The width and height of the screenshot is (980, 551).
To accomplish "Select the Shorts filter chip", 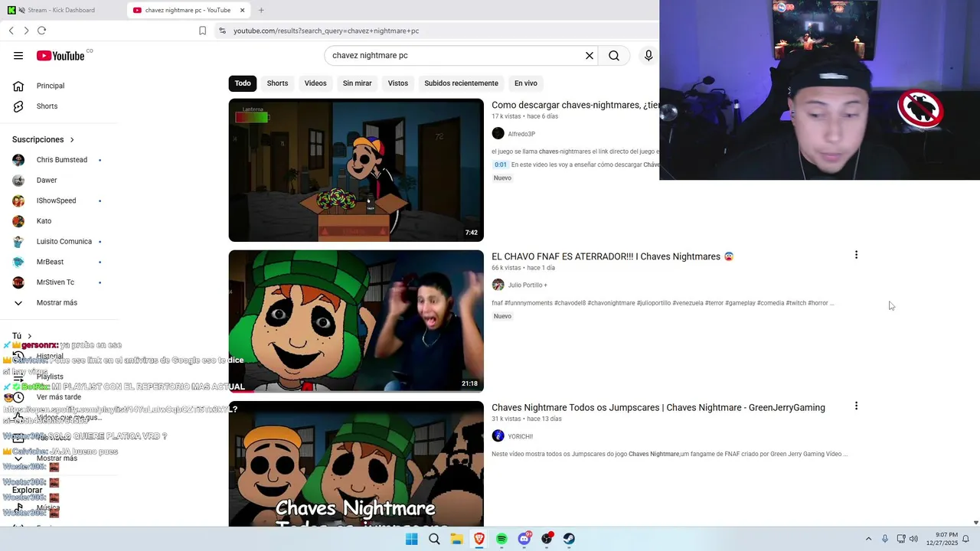I will (x=277, y=83).
